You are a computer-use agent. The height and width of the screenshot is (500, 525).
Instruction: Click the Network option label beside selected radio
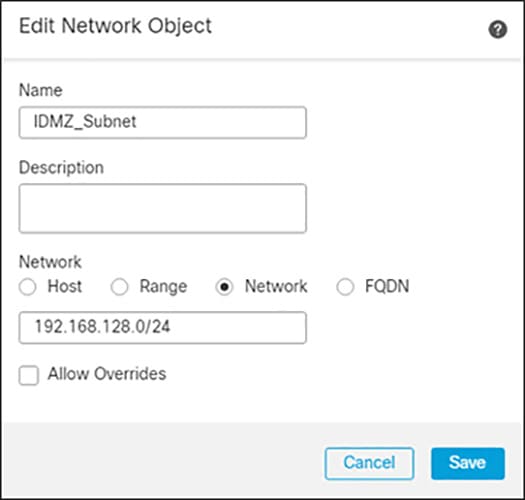point(276,286)
